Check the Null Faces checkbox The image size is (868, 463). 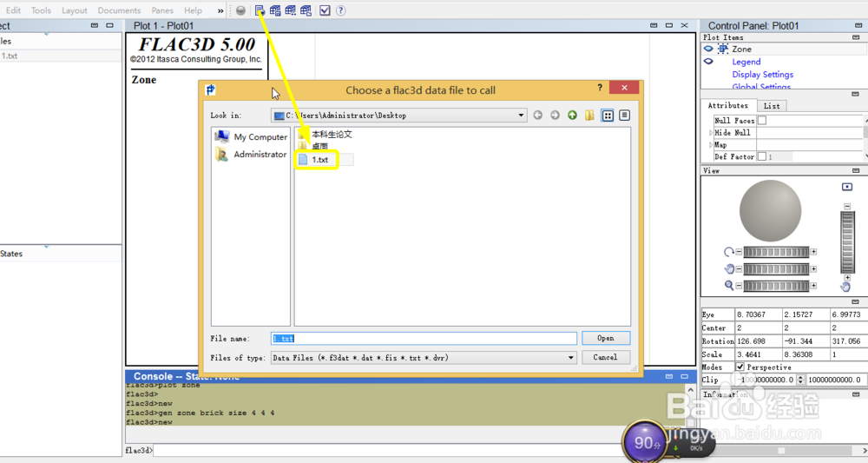tap(762, 120)
